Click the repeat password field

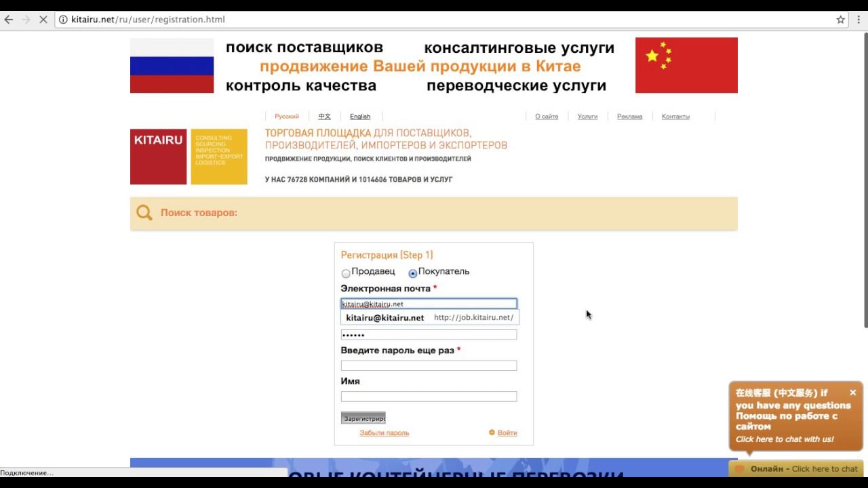(429, 365)
